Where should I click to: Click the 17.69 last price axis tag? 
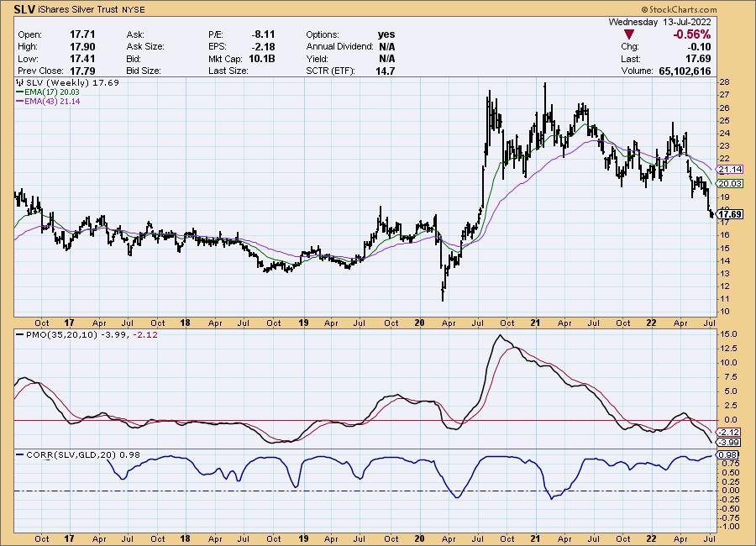[730, 214]
